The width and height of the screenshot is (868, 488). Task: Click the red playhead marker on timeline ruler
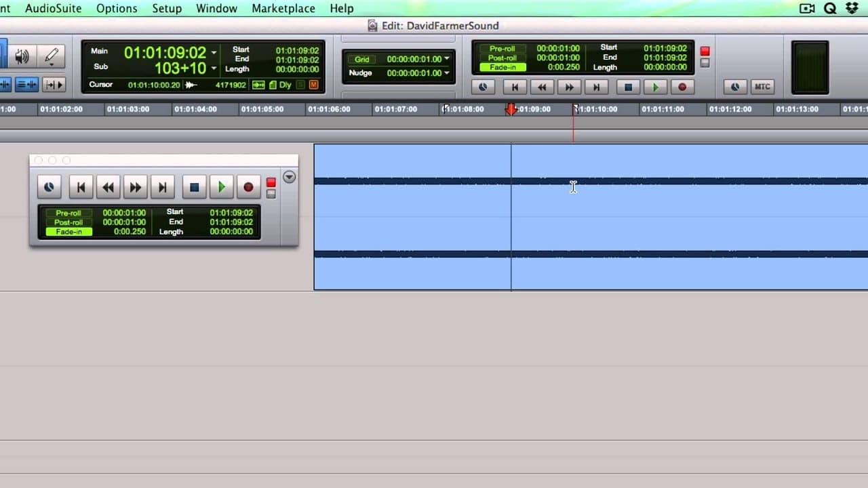point(511,109)
